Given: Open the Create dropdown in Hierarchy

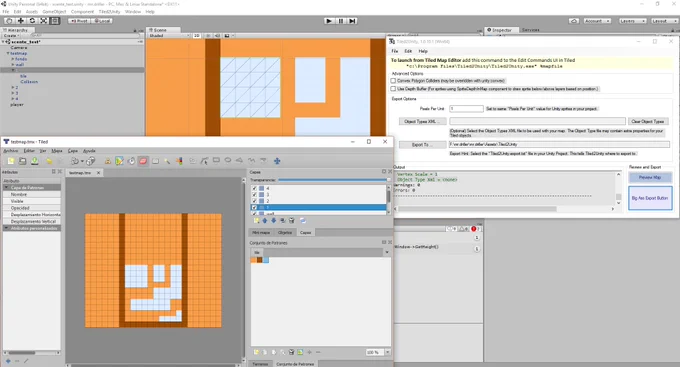Looking at the screenshot, I should [x=10, y=36].
